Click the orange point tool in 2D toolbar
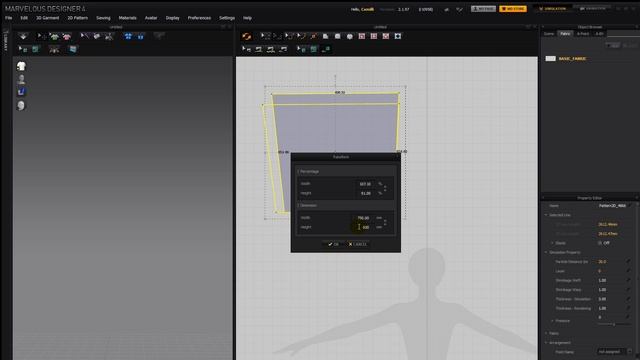The height and width of the screenshot is (360, 640). 313,36
